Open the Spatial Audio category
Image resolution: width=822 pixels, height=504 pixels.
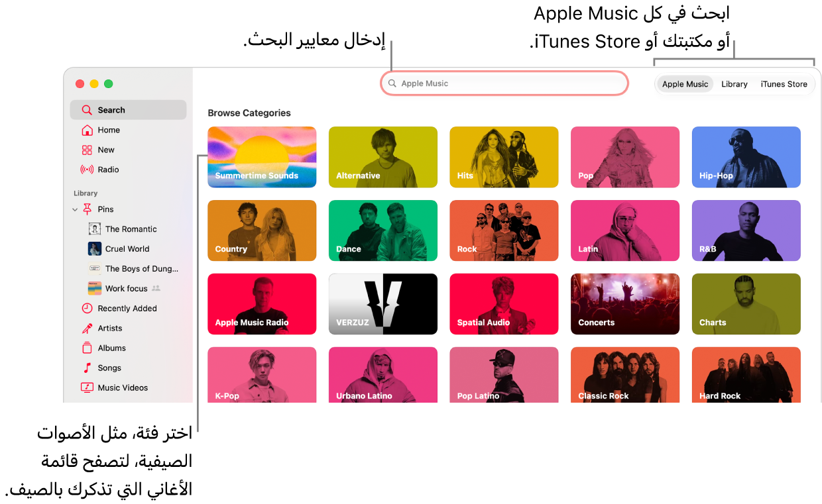(x=504, y=304)
